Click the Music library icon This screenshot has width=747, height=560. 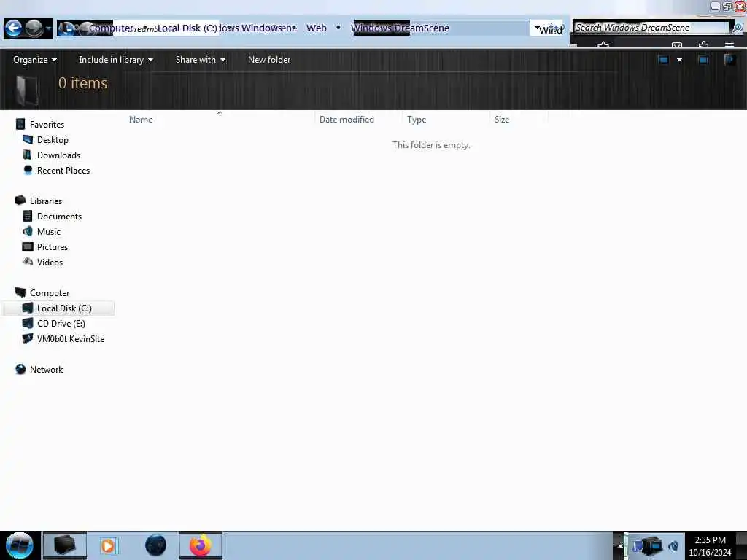coord(28,231)
